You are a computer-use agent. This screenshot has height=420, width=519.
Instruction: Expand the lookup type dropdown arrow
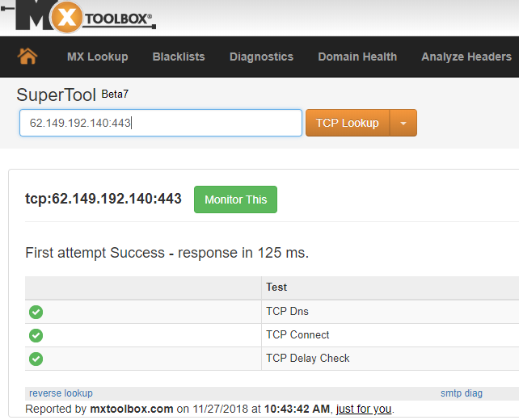[403, 124]
